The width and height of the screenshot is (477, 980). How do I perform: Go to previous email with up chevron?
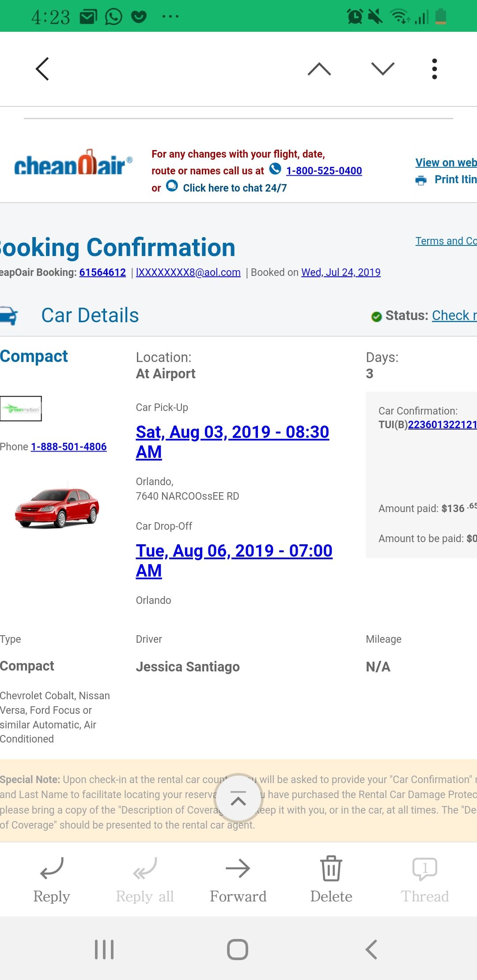pos(319,69)
